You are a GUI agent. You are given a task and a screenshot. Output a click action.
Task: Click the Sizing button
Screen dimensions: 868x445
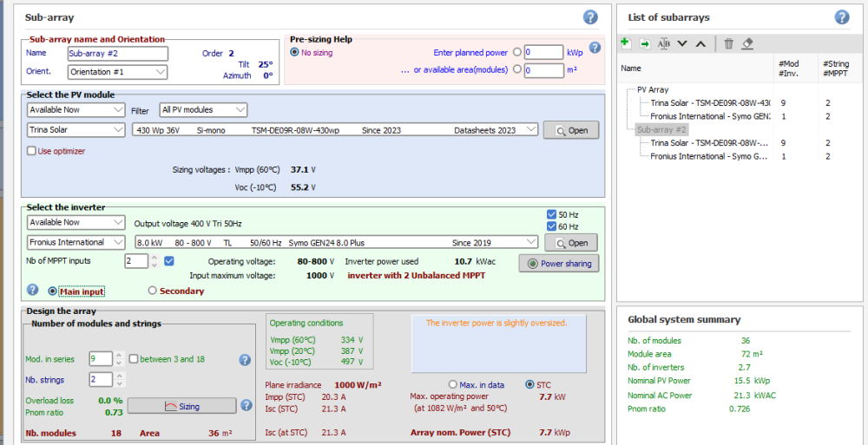point(181,406)
